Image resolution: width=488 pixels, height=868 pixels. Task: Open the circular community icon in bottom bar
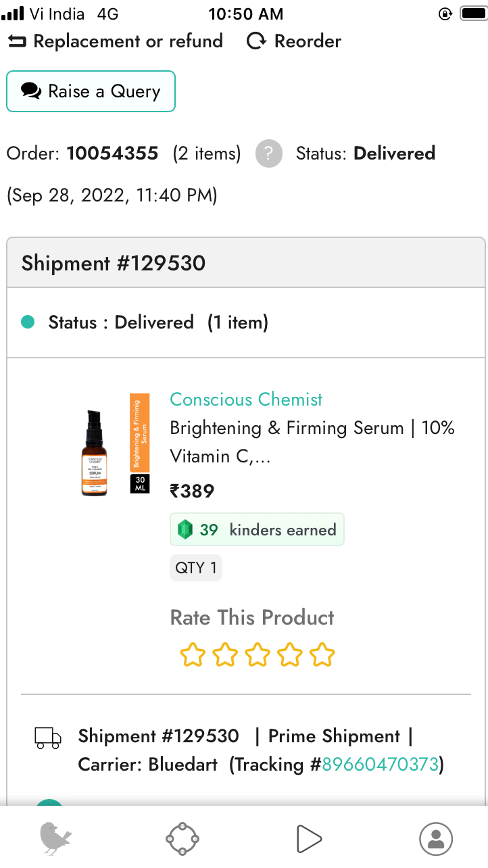pyautogui.click(x=182, y=839)
